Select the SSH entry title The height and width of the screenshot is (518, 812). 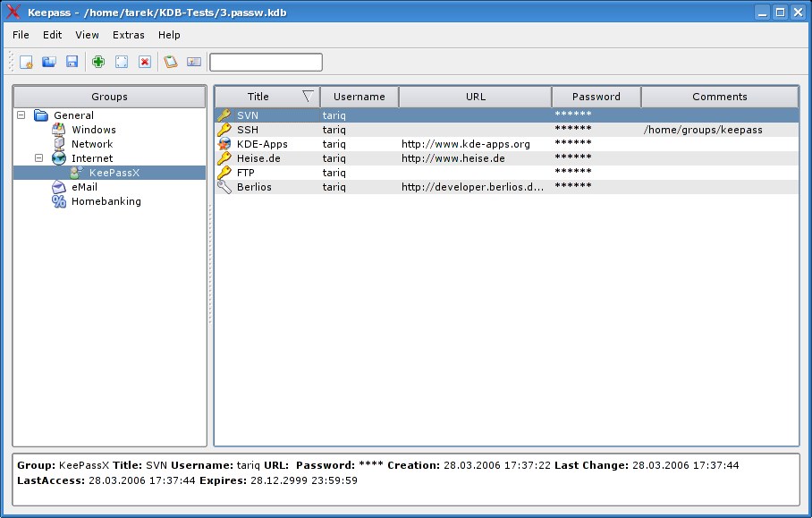(x=248, y=130)
